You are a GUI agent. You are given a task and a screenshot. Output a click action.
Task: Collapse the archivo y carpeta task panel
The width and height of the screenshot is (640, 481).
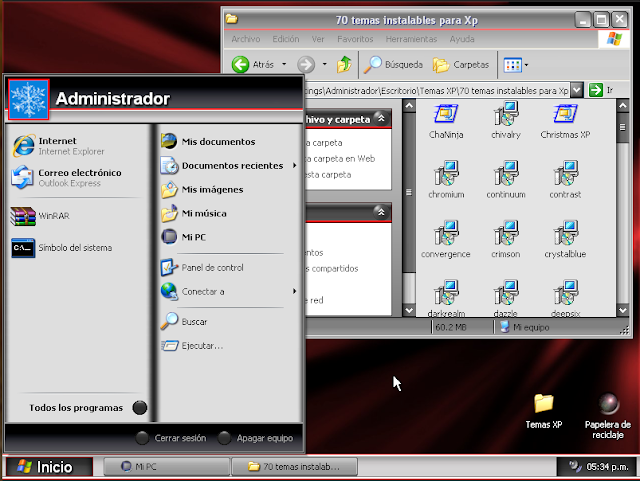[381, 119]
